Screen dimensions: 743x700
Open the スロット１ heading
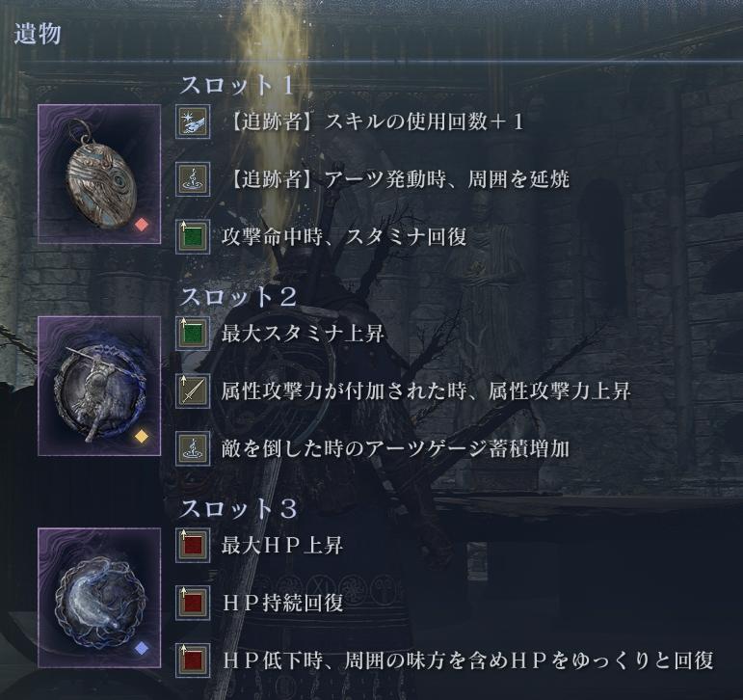(237, 86)
